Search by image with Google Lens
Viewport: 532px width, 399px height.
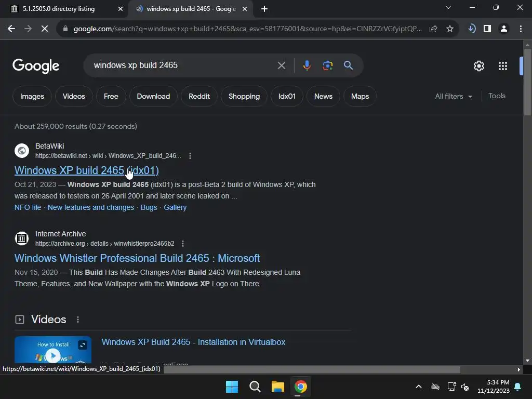pyautogui.click(x=328, y=65)
